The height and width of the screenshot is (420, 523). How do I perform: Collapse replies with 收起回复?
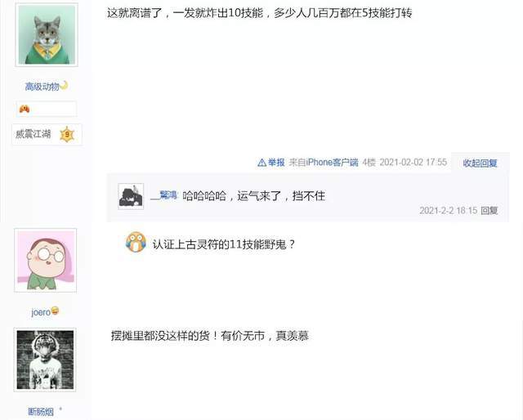tap(480, 163)
